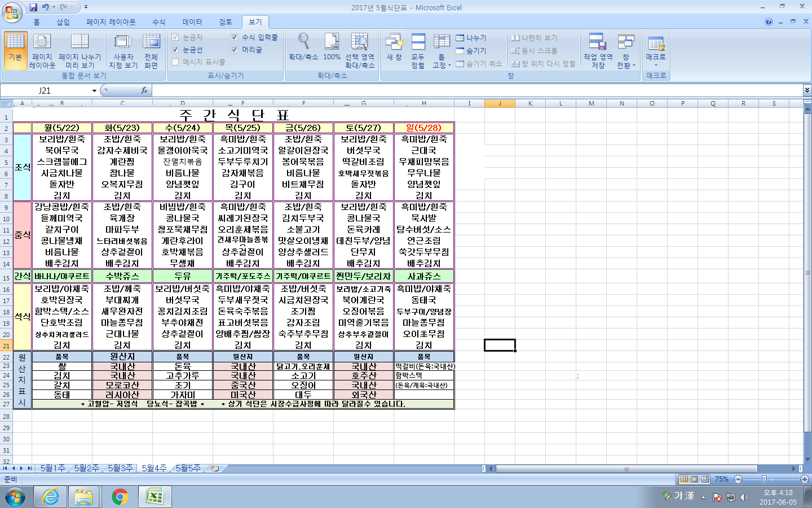Open the 확대/축소 zoom dialog
The image size is (812, 508).
(x=303, y=47)
